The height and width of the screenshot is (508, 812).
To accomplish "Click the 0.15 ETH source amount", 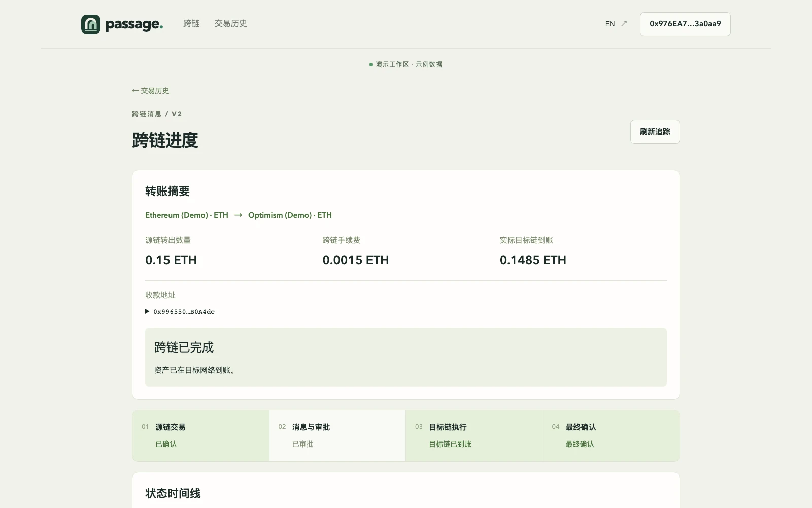I will tap(171, 260).
